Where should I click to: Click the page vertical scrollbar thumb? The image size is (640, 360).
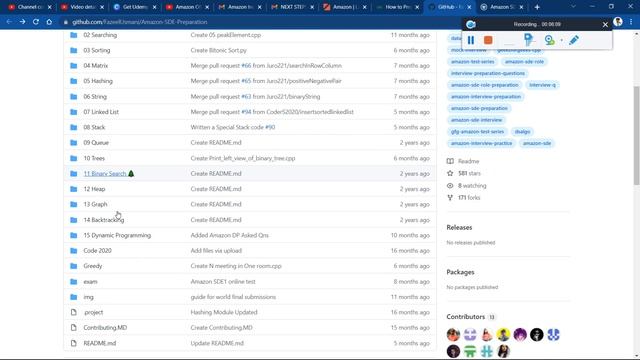[636, 135]
